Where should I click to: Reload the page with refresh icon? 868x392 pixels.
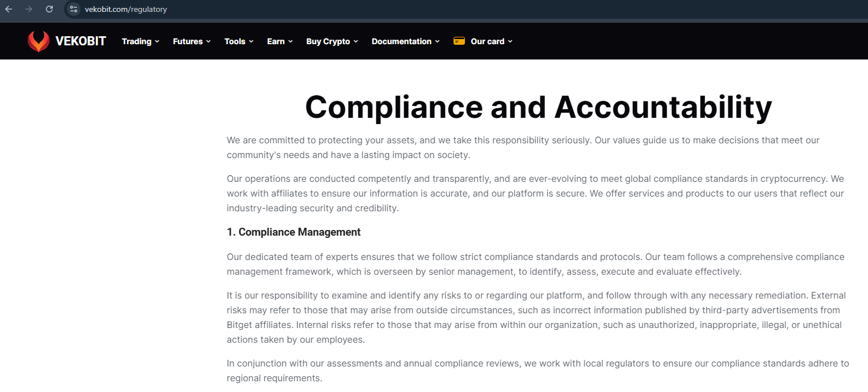click(49, 9)
